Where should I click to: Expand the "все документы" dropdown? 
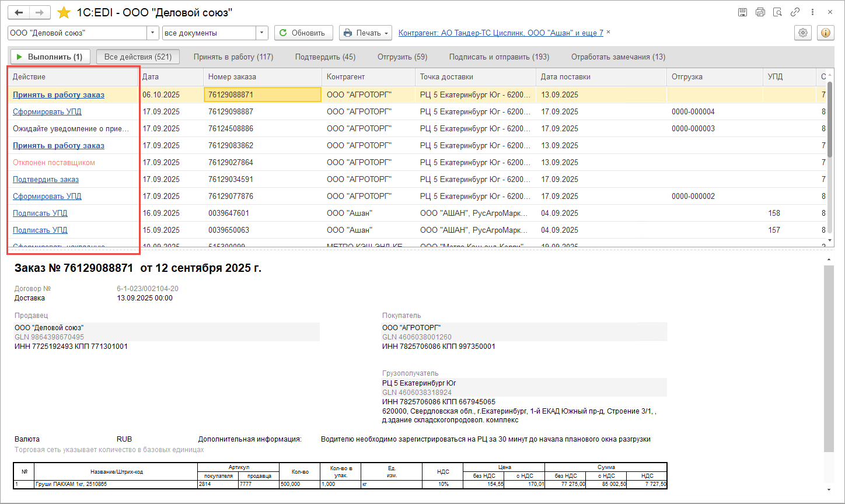tap(262, 33)
